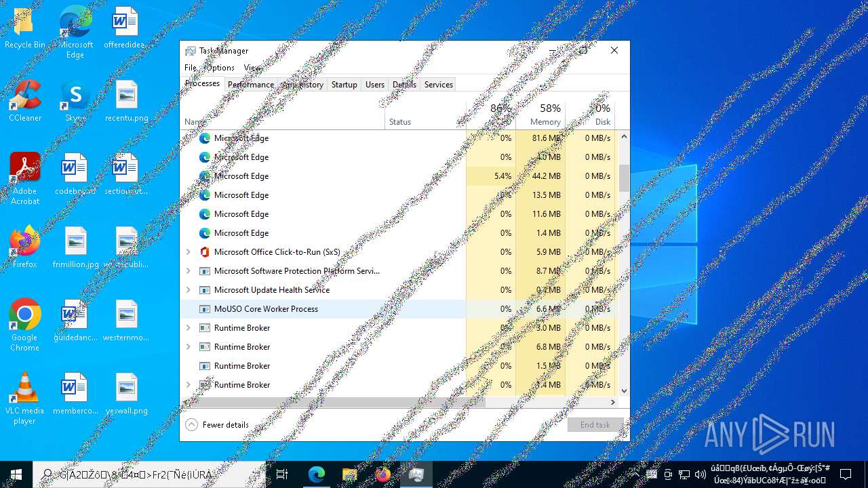Select Microsoft Edge row using 11.6 MB
The width and height of the screenshot is (868, 488).
[399, 214]
